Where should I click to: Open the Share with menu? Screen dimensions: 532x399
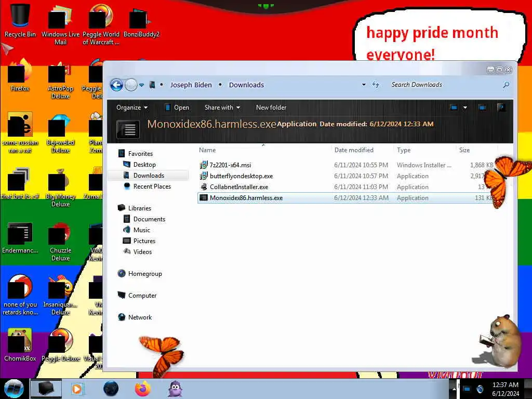pos(222,108)
